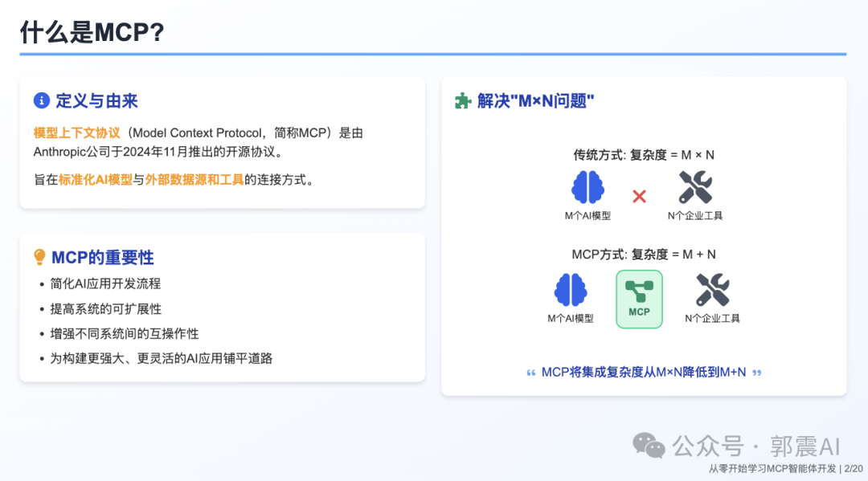Click the green puzzle icon beside 解决M×N问题

[x=462, y=100]
